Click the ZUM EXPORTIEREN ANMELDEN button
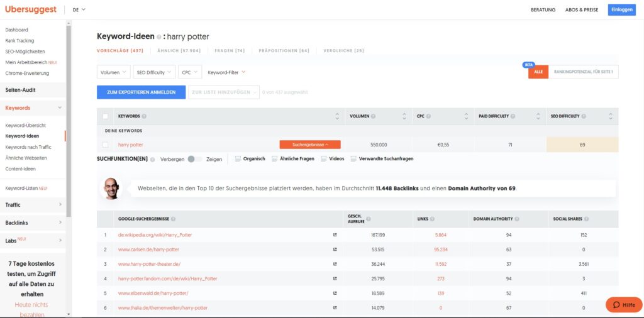644x318 pixels. tap(142, 92)
